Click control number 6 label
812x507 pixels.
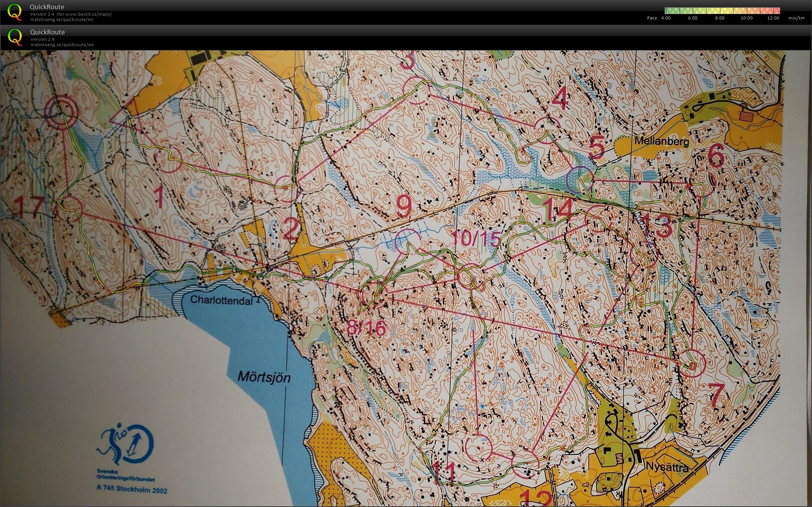tap(715, 156)
